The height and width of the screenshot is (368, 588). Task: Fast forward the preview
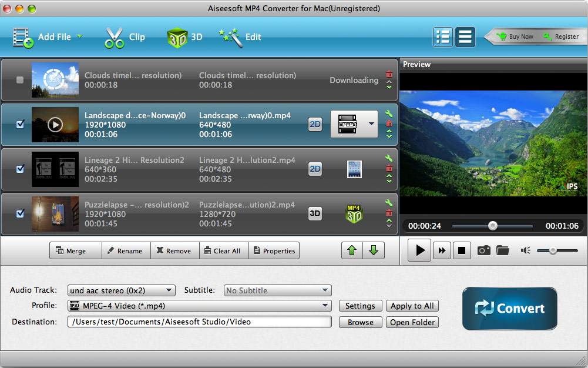tap(442, 250)
